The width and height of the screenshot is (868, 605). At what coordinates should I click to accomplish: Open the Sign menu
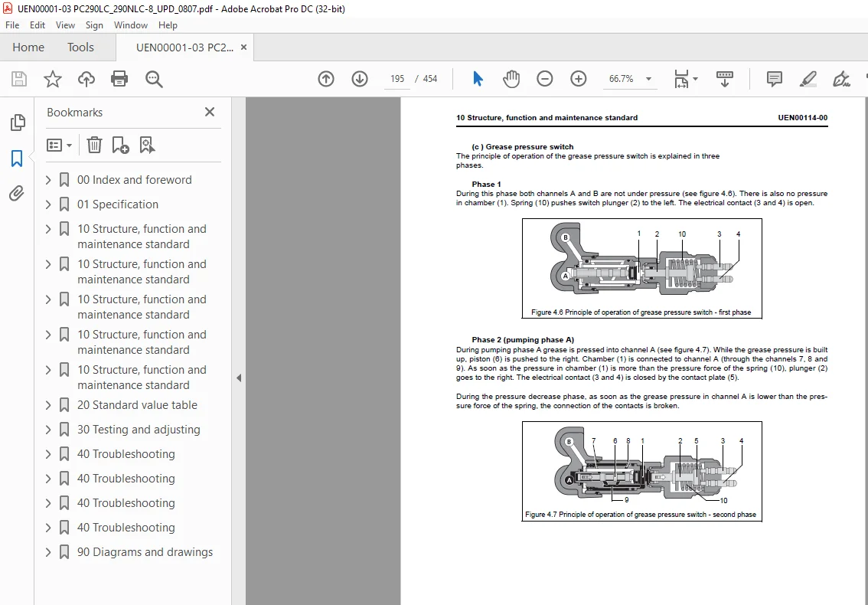pos(94,25)
